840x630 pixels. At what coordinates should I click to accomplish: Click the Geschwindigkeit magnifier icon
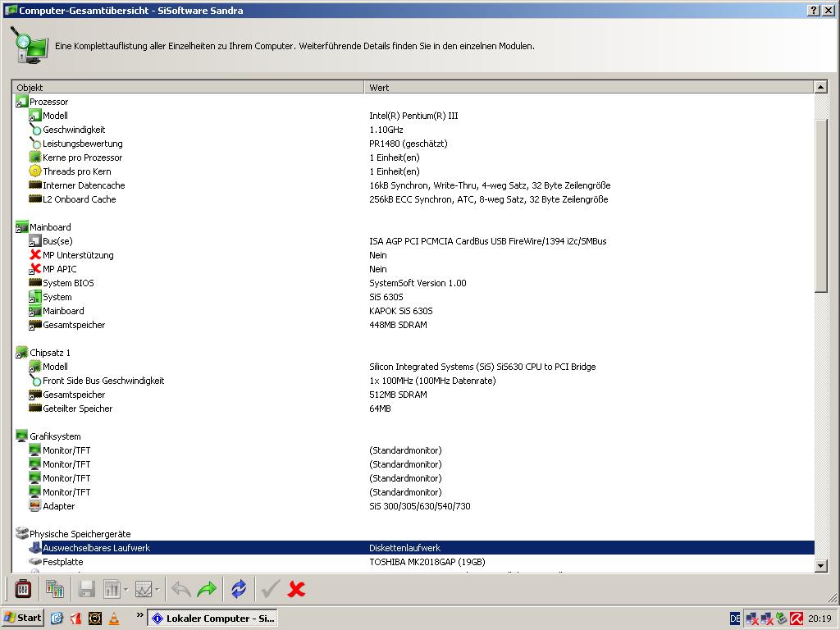click(34, 129)
